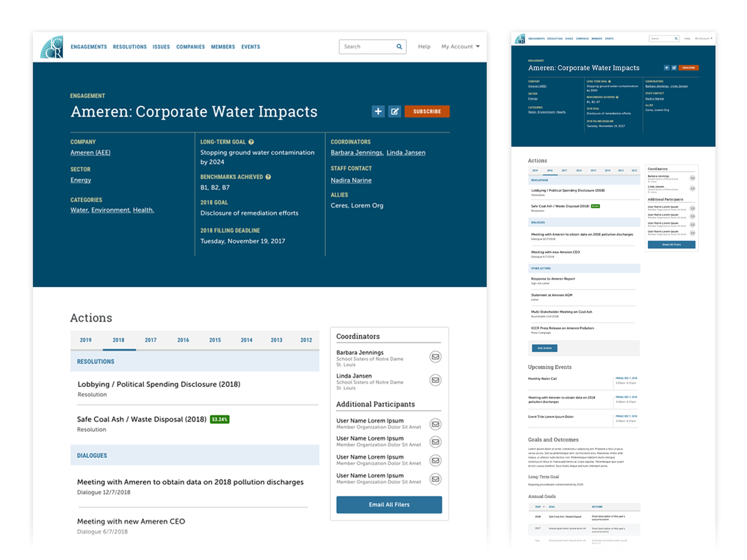Open Response to Ameren Report in small mockup
This screenshot has width=747, height=560.
pyautogui.click(x=553, y=279)
